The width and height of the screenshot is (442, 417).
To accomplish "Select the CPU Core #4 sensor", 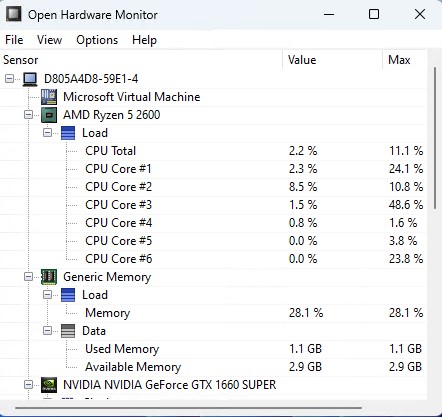I will point(119,223).
